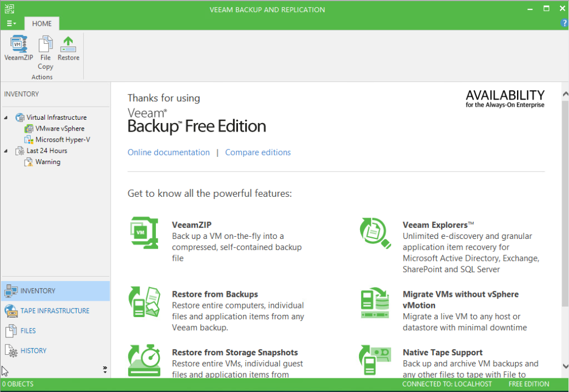Open the HISTORY navigation view
Screen dimensions: 569x392
(55, 350)
